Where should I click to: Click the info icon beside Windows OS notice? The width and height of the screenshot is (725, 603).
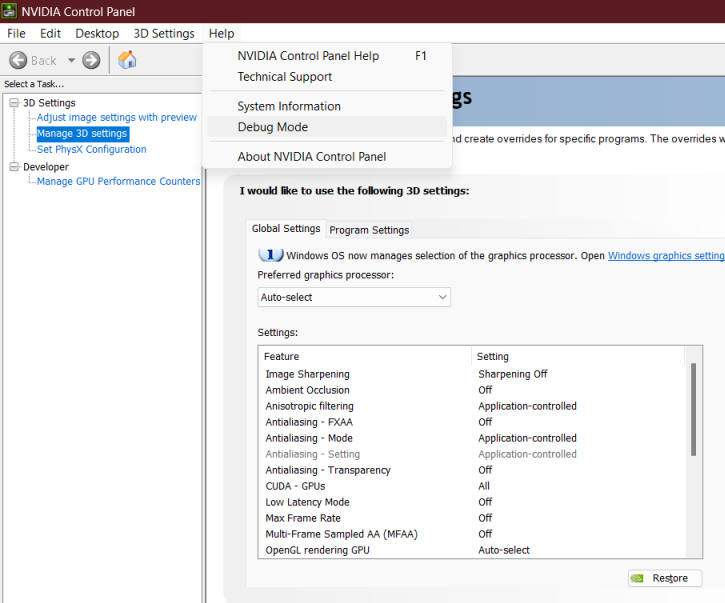click(x=270, y=255)
